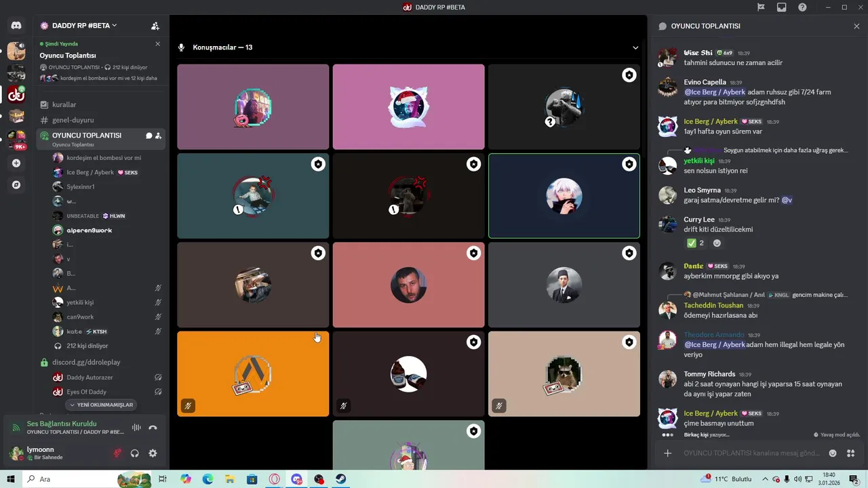Screen dimensions: 868x488
Task: Open Steam from the Windows taskbar
Action: point(341,479)
